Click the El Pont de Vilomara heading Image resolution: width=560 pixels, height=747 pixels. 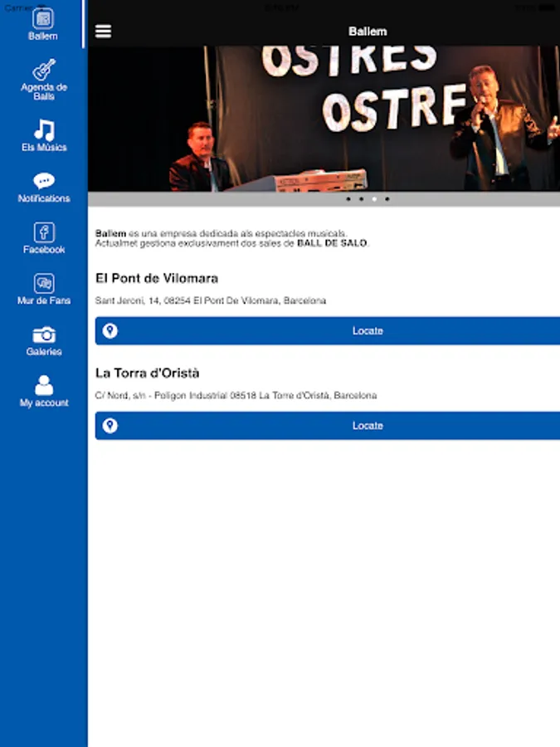(x=157, y=278)
